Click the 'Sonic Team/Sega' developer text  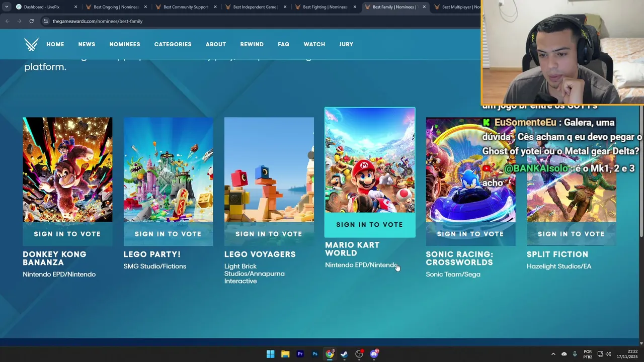(x=453, y=274)
